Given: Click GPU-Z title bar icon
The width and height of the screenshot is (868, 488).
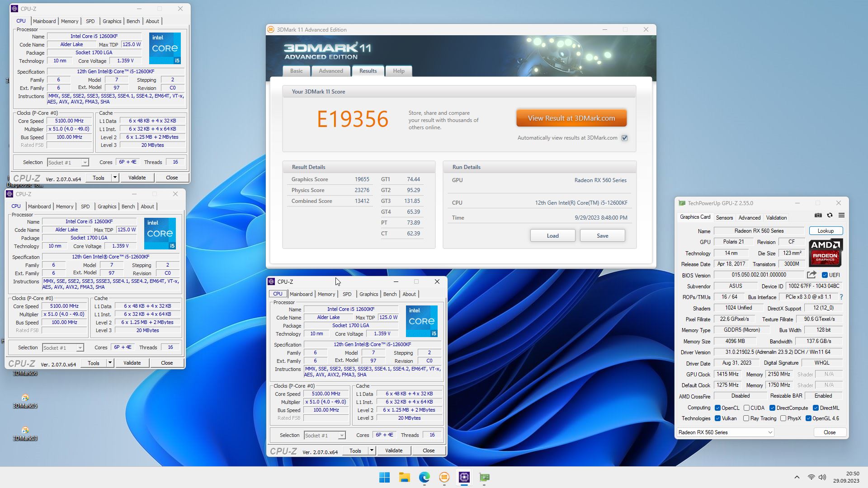Looking at the screenshot, I should [682, 203].
